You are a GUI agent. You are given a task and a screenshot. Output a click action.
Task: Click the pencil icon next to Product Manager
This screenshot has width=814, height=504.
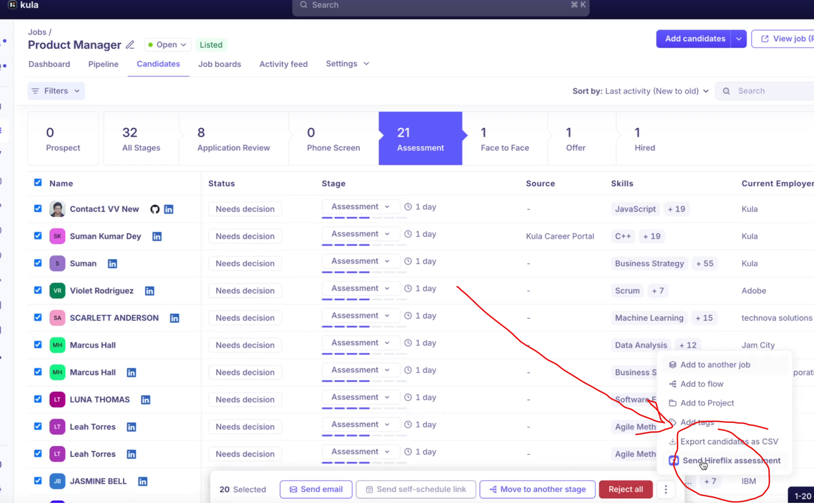(130, 45)
